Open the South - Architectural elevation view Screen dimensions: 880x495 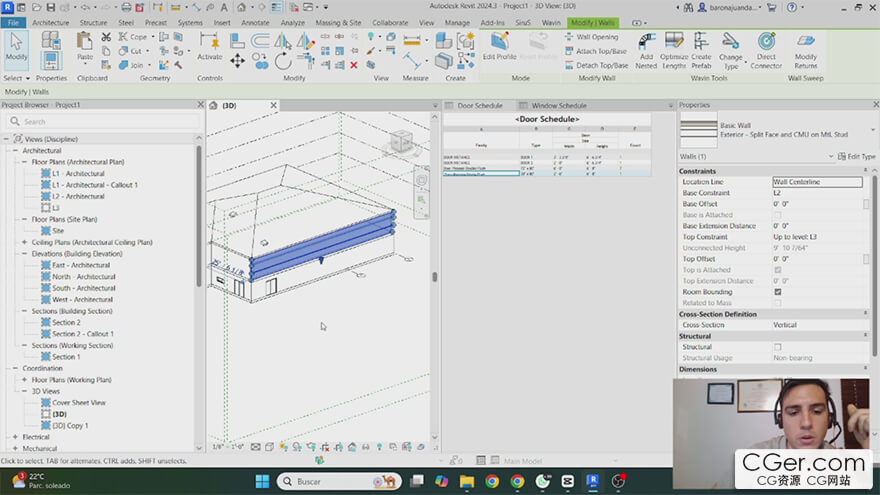click(83, 288)
